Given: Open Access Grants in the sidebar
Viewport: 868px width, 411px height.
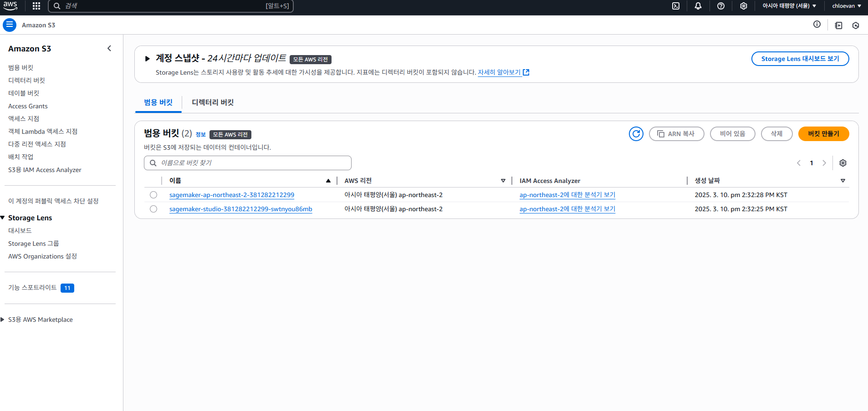Looking at the screenshot, I should click(28, 106).
